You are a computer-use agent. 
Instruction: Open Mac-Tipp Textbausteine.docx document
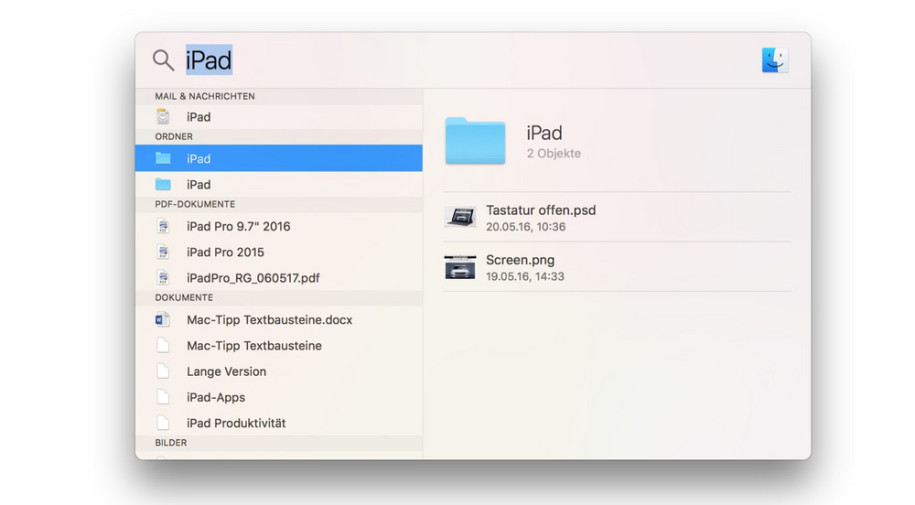[279, 320]
